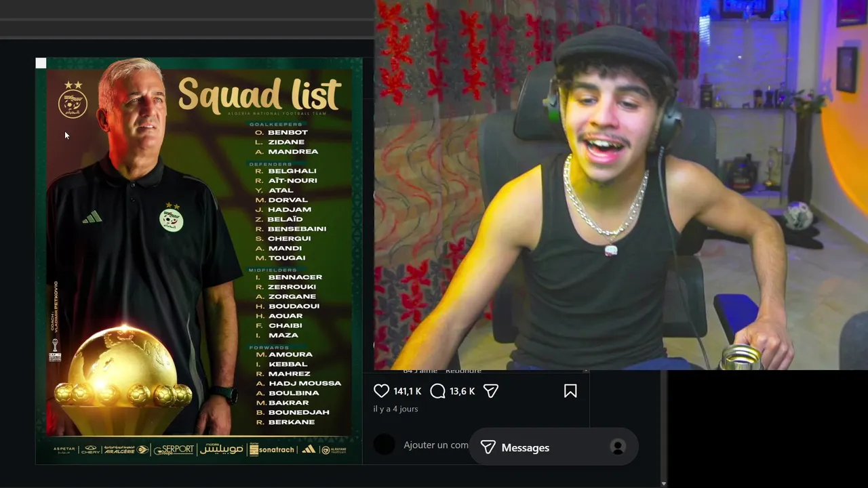
Task: Open the profile avatar in Messages pill
Action: [618, 447]
